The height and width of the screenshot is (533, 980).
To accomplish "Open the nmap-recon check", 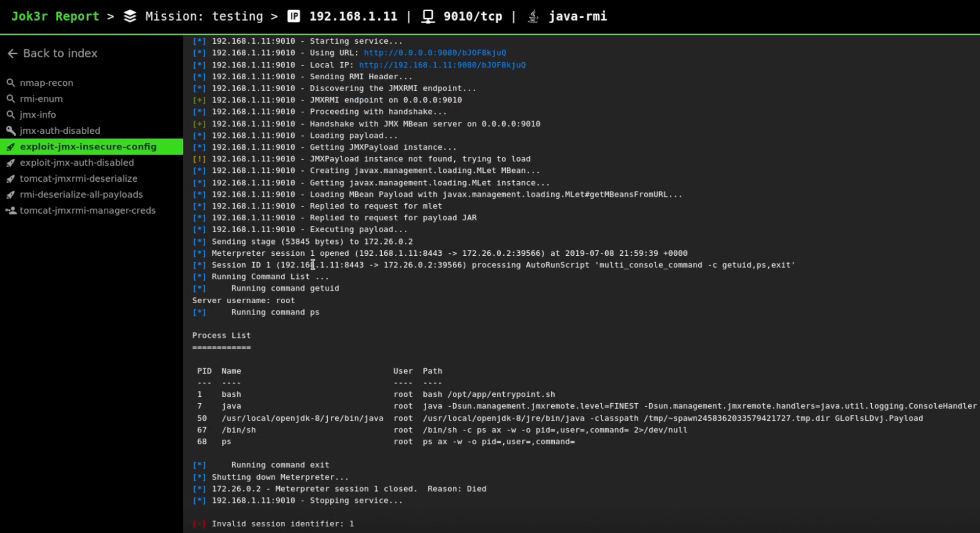I will coord(47,83).
